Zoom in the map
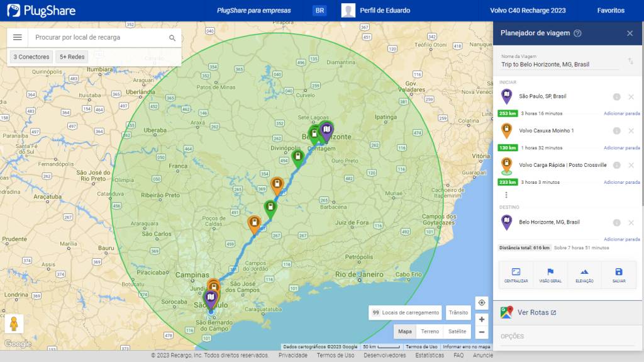The height and width of the screenshot is (362, 644). point(482,319)
